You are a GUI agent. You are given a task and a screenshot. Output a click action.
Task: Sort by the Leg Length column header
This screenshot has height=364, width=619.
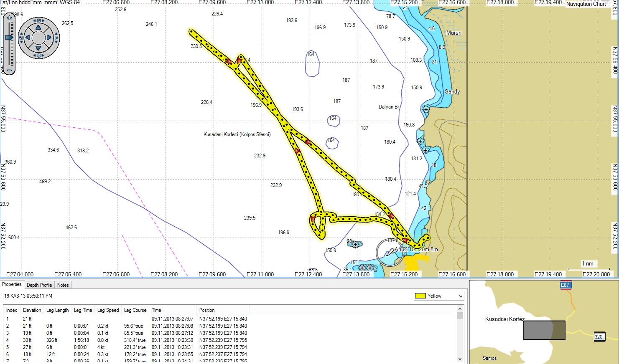tap(58, 310)
